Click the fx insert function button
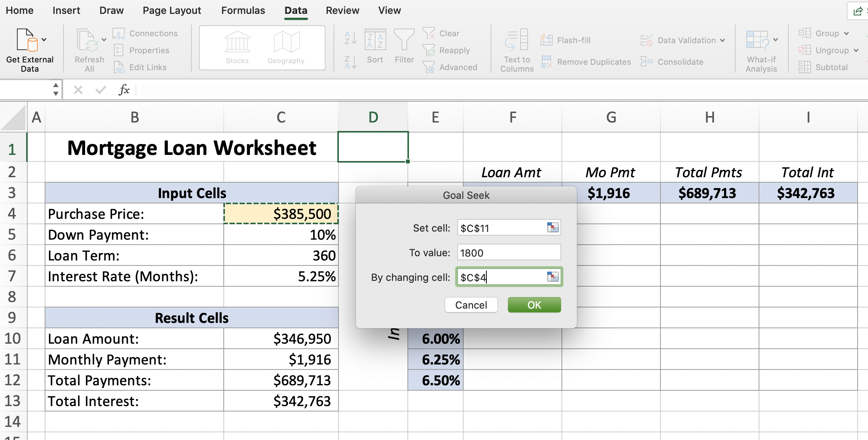868x440 pixels. click(124, 90)
